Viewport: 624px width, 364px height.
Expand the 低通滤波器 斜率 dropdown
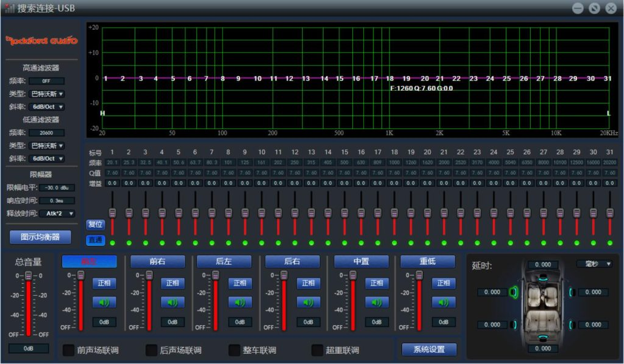pos(48,158)
